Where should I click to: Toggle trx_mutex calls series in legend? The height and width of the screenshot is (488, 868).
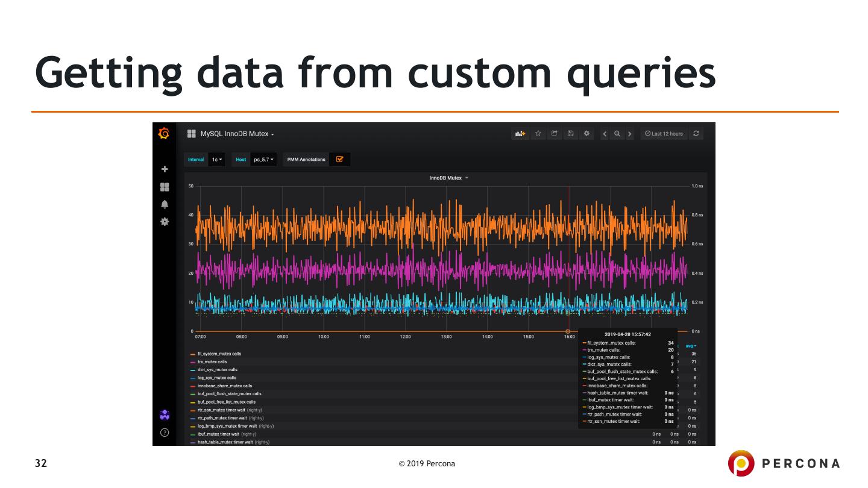point(213,361)
